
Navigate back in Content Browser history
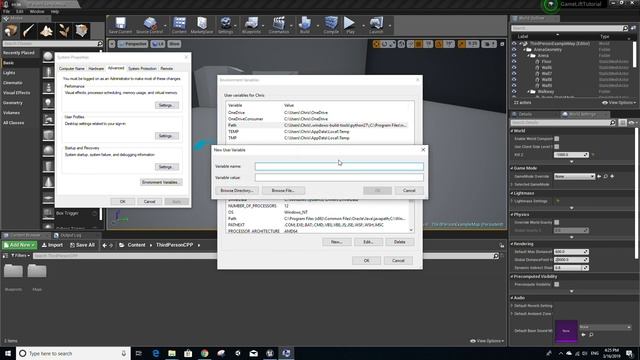click(x=104, y=245)
